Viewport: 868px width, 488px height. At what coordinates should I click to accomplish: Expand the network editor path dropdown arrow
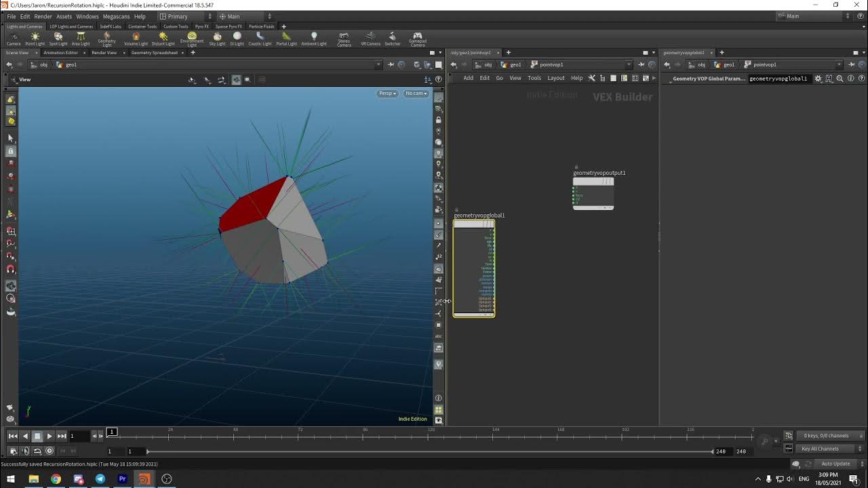click(x=629, y=64)
